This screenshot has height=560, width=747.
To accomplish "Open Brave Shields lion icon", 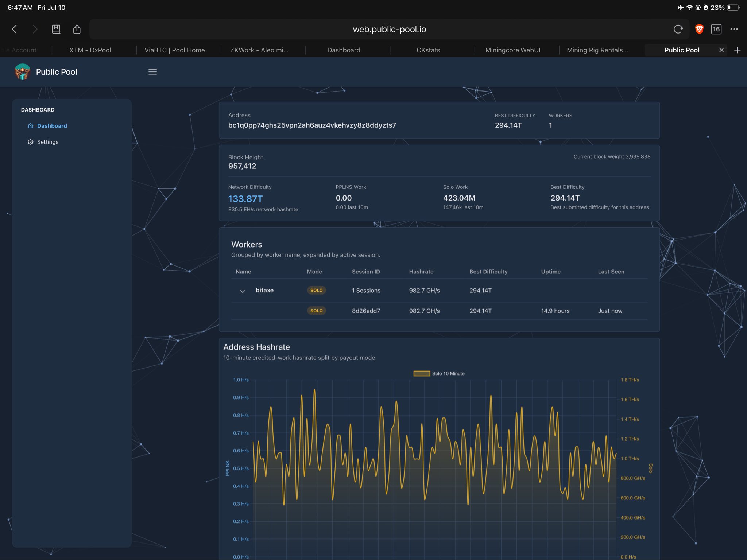I will click(x=699, y=29).
